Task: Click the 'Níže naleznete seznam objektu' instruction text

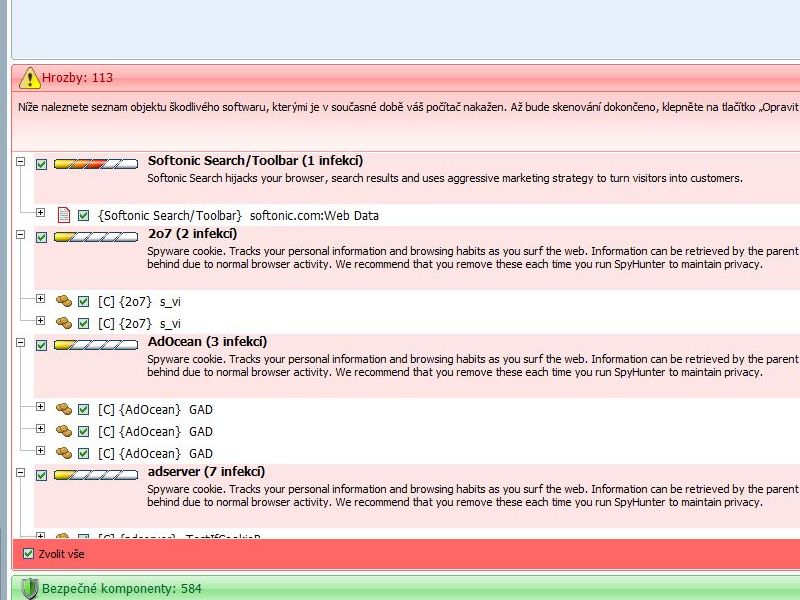Action: pyautogui.click(x=408, y=107)
